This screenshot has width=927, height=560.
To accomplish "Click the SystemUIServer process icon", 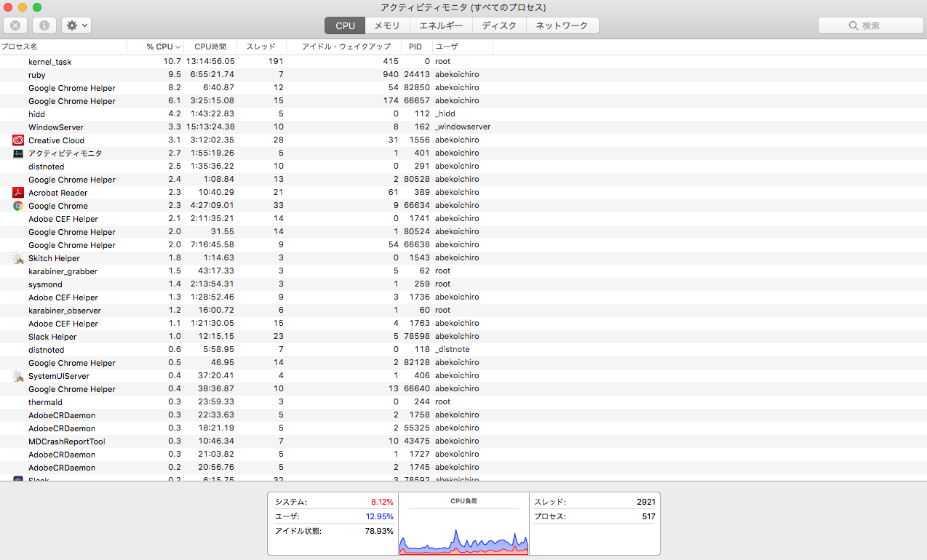I will [x=18, y=376].
